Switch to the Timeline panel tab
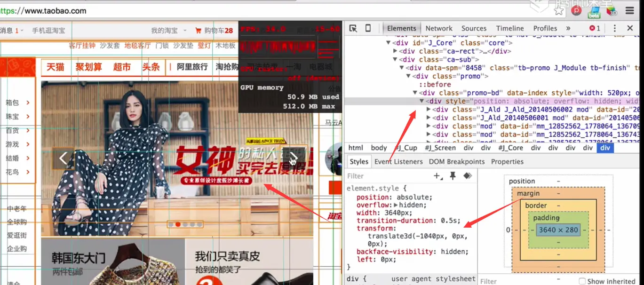644x285 pixels. tap(509, 28)
